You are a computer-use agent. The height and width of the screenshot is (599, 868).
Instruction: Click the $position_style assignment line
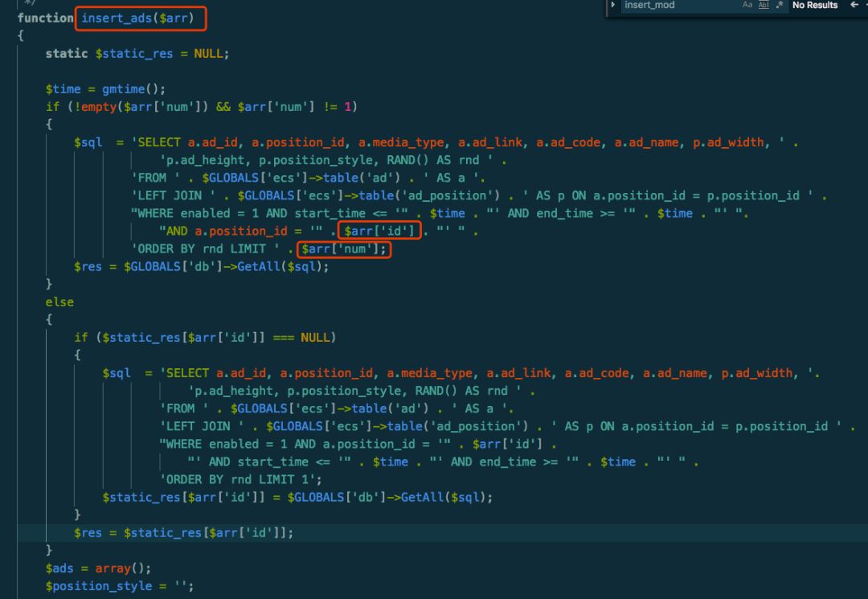(119, 586)
